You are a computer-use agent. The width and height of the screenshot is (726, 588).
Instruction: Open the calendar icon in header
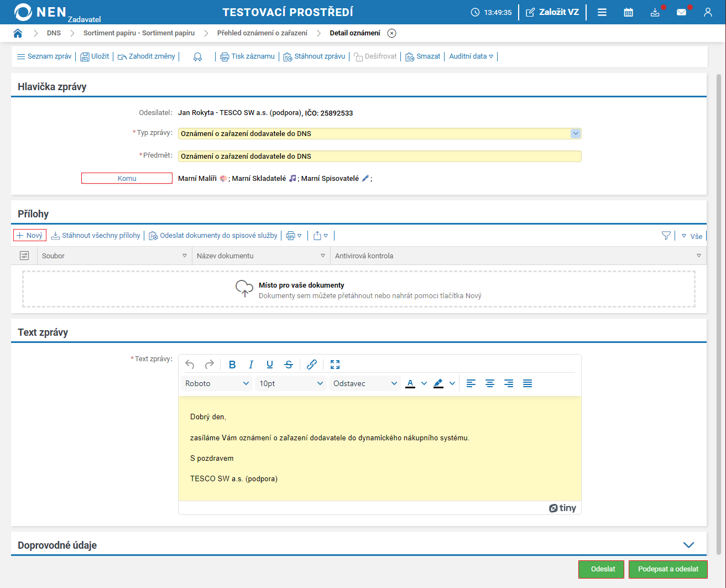tap(628, 12)
